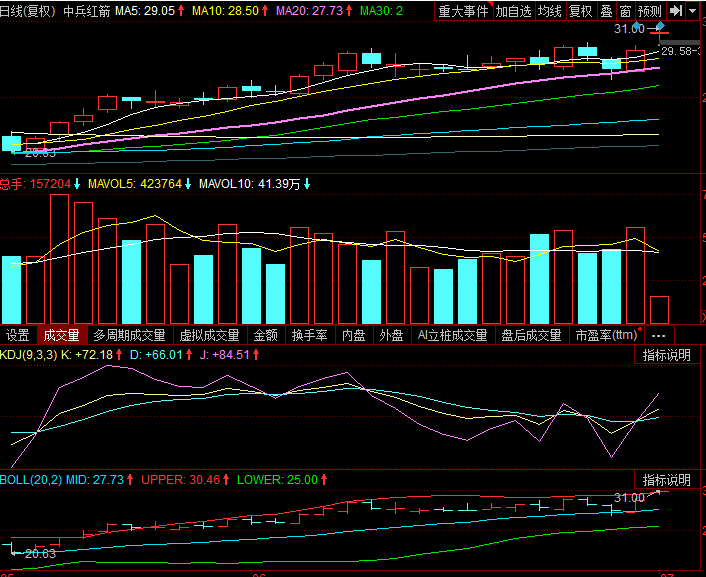Click the collapse-right arrow icon in top toolbar

676,11
